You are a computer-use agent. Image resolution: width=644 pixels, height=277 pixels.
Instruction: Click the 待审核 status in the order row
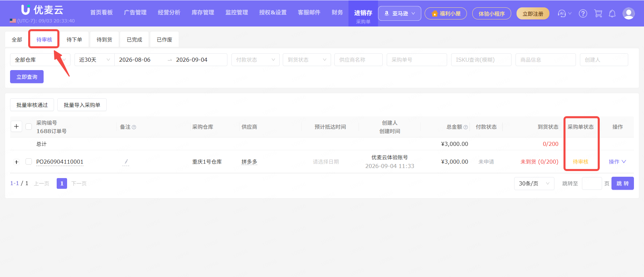coord(580,162)
